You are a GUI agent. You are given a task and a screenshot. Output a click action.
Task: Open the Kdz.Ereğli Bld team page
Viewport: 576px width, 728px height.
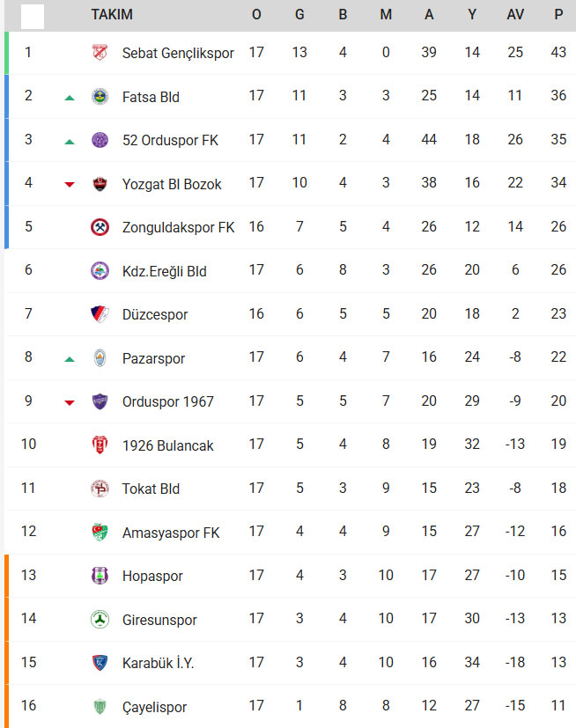tap(164, 271)
